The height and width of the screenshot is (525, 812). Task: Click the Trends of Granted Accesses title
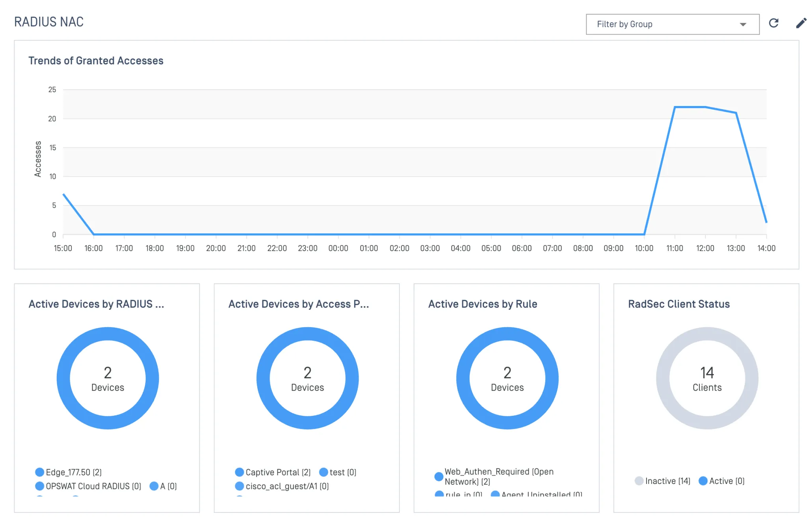[96, 61]
